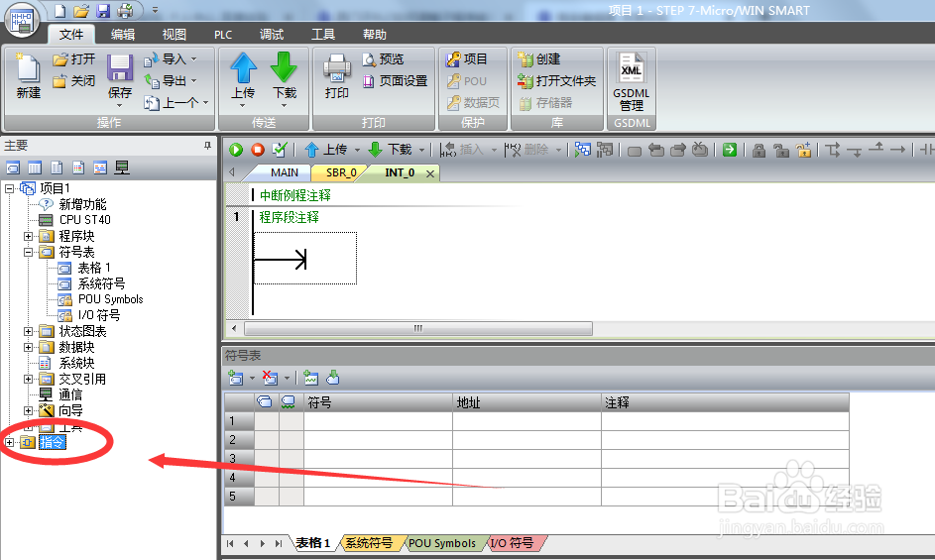Open the 帮助 ribbon tab
This screenshot has width=935, height=560.
[x=375, y=35]
